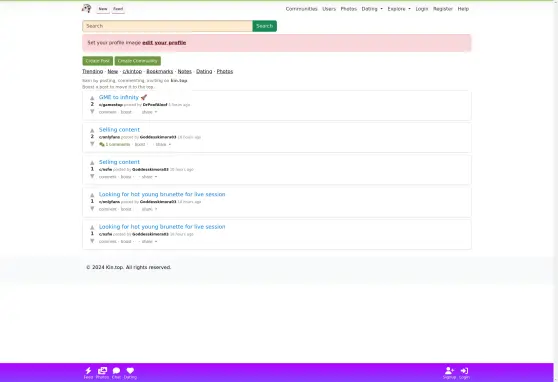Click the site logo icon at top left
Viewport: 558px width, 382px height.
(86, 9)
